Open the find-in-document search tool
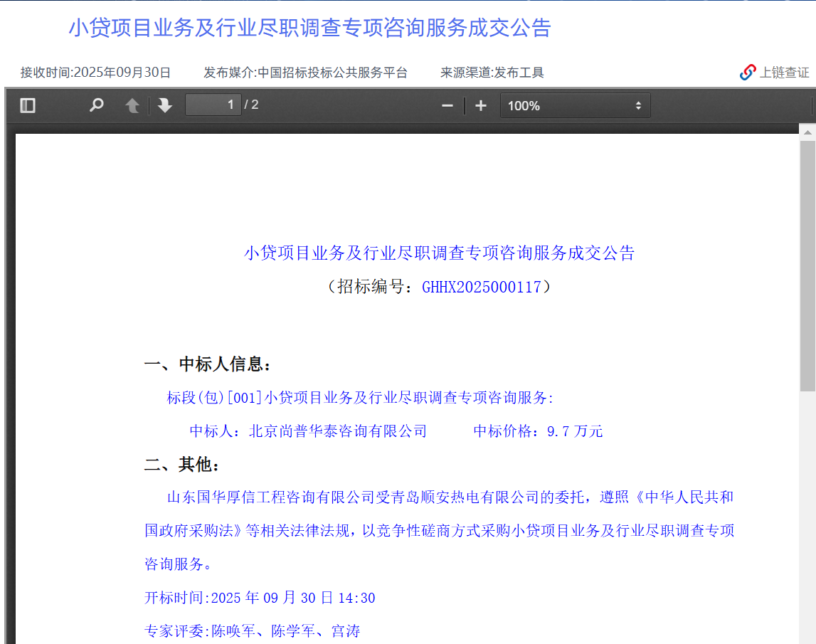This screenshot has height=644, width=816. [x=96, y=106]
